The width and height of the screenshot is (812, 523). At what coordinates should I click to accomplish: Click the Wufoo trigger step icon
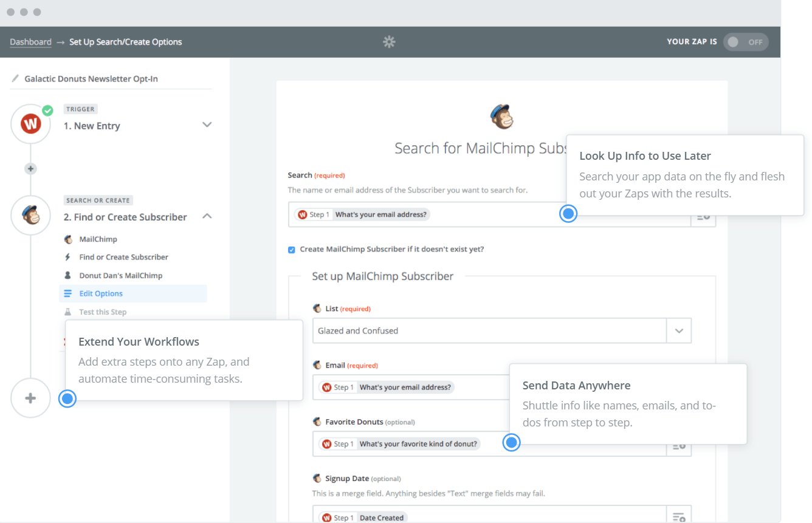(30, 124)
